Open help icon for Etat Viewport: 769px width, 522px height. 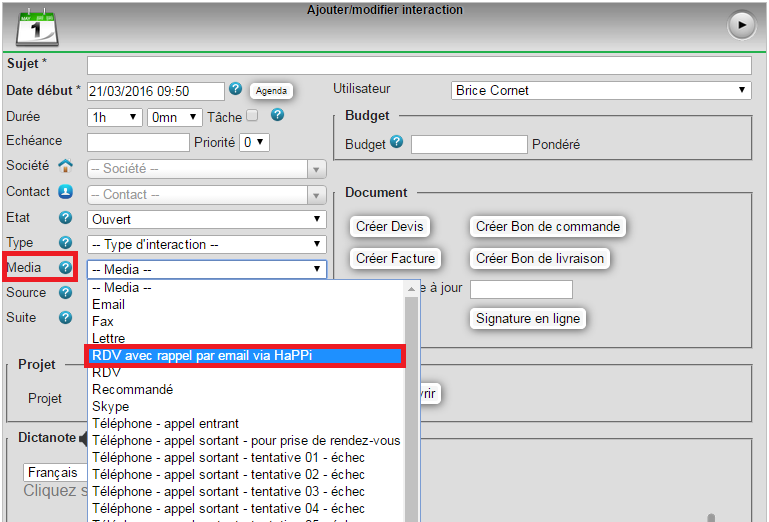[x=65, y=217]
